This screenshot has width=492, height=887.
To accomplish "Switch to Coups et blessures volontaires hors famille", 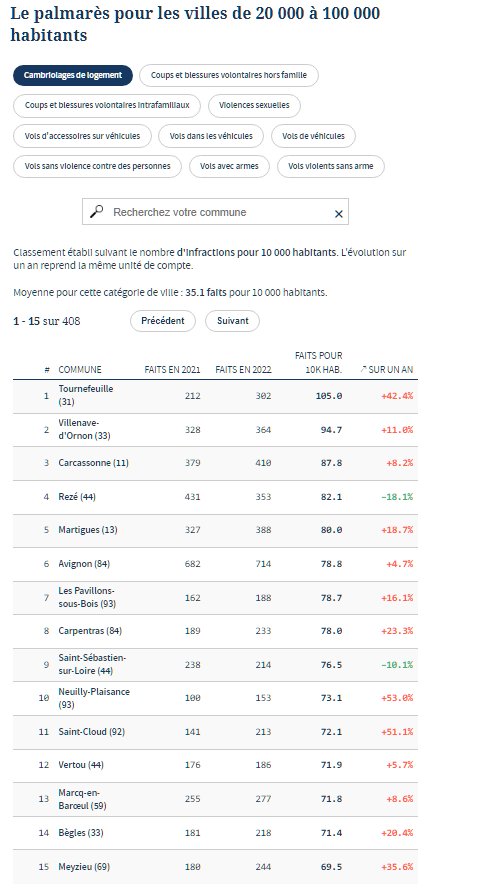I will [228, 75].
